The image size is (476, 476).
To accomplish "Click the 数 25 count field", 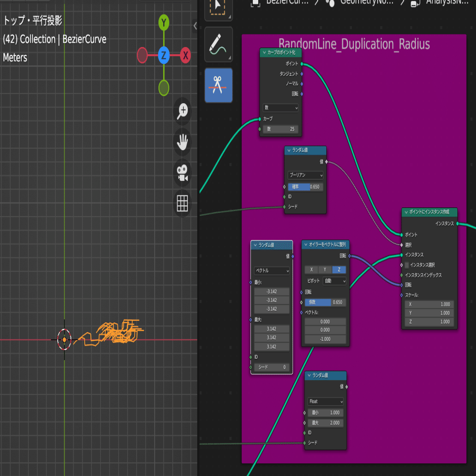I will 281,129.
